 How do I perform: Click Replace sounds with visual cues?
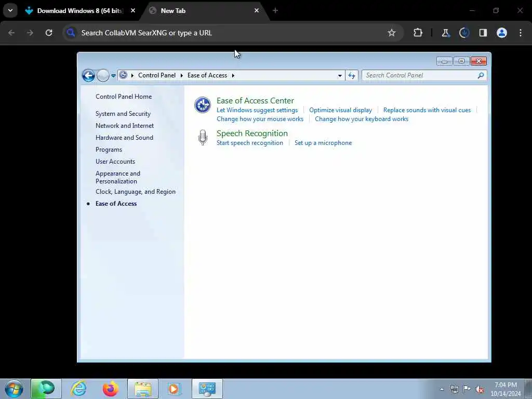427,110
